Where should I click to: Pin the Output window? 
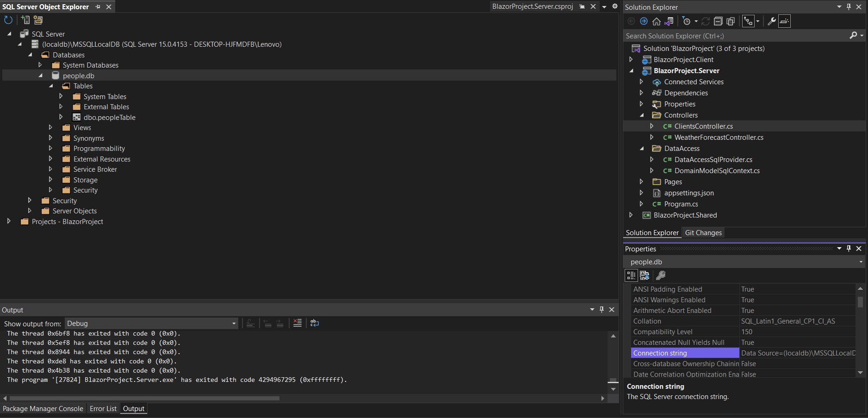click(601, 310)
